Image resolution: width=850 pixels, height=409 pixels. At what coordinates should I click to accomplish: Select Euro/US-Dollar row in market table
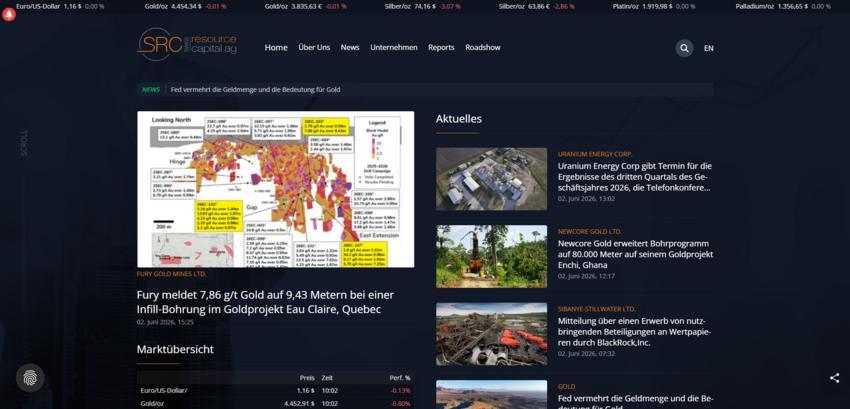[x=275, y=391]
